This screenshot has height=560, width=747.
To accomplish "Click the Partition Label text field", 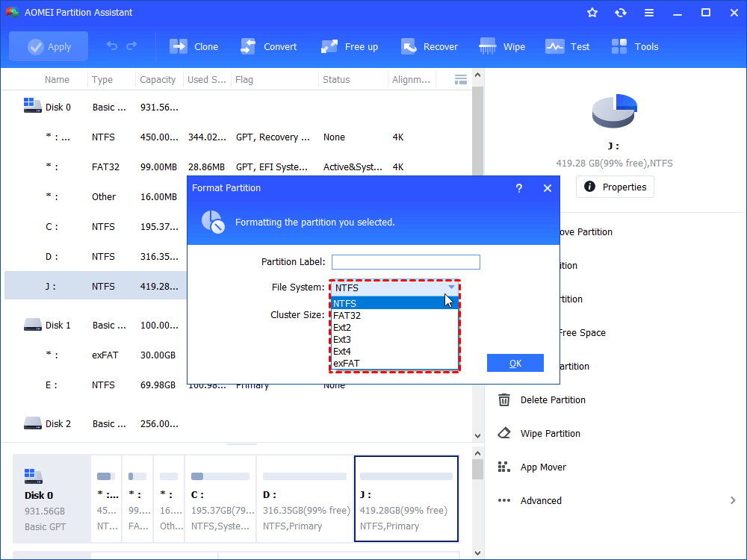I will tap(406, 262).
